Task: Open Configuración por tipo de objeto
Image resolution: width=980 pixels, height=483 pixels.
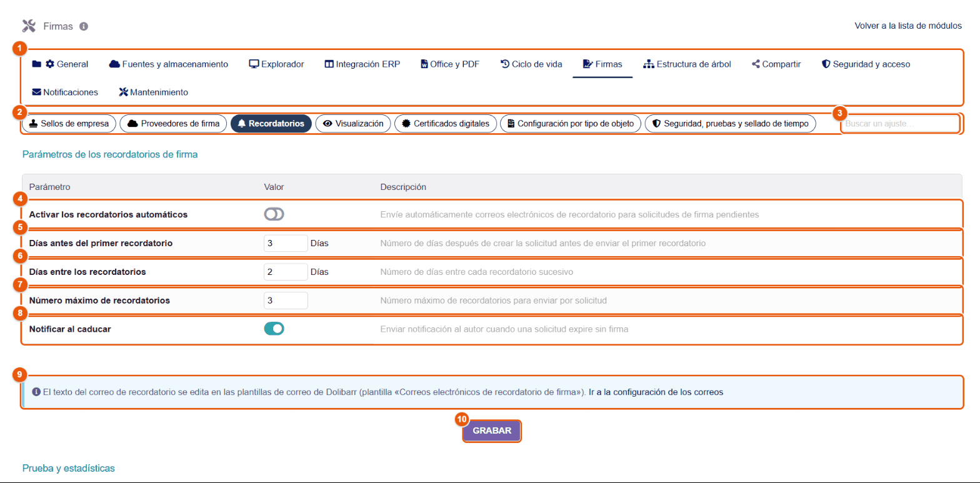Action: 570,124
